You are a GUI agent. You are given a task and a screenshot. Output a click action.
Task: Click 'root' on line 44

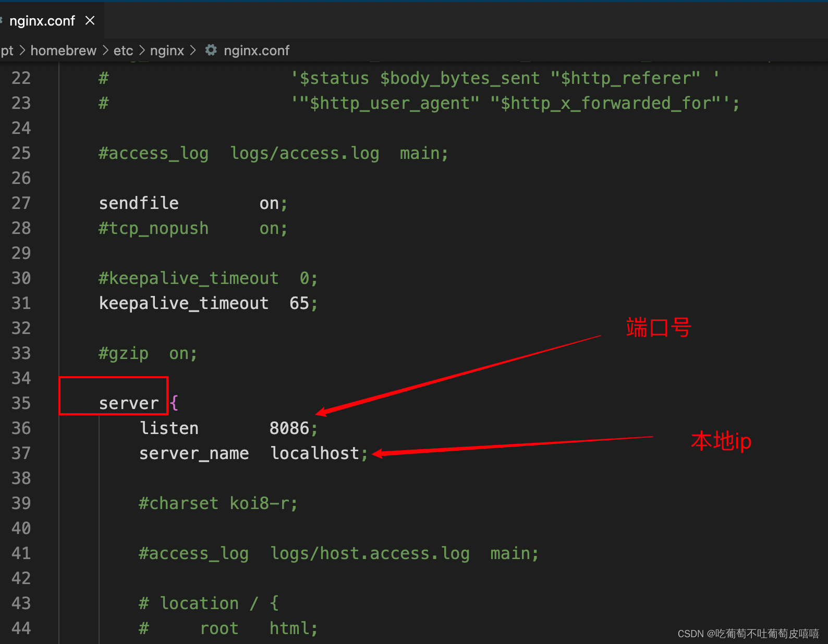coord(219,628)
